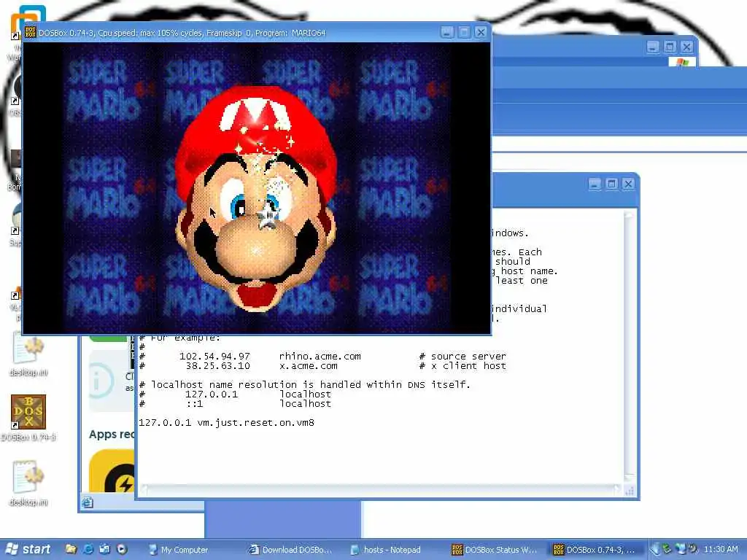The image size is (747, 560).
Task: Click the Windows flag logo in browser window
Action: (682, 63)
